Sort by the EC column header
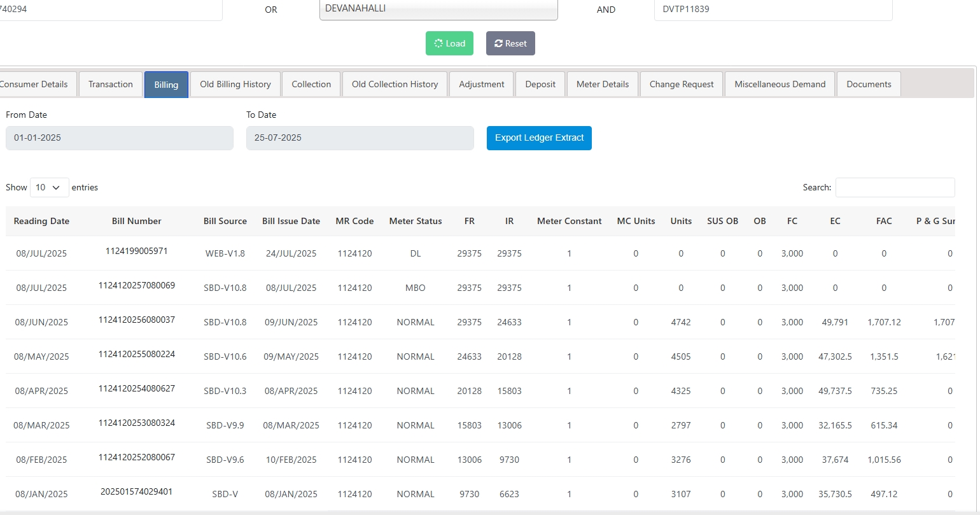The image size is (980, 515). pos(835,221)
